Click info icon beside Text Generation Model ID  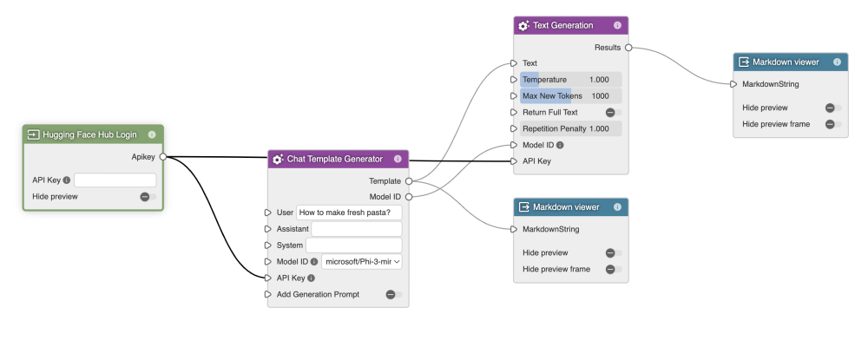560,145
